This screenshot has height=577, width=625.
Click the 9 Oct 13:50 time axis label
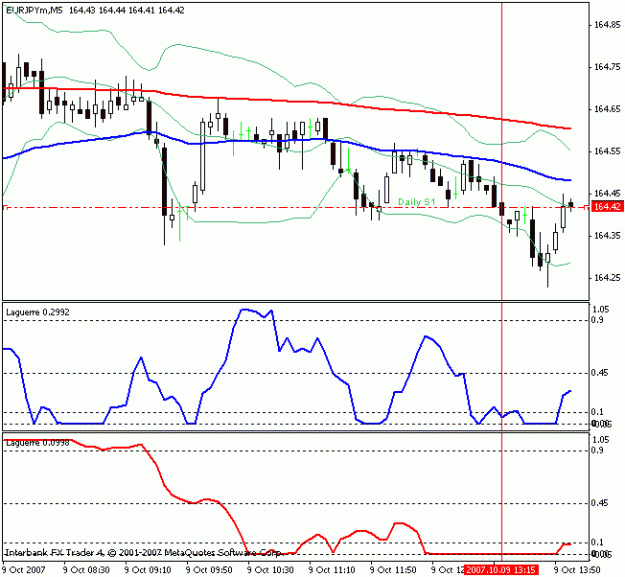578,570
